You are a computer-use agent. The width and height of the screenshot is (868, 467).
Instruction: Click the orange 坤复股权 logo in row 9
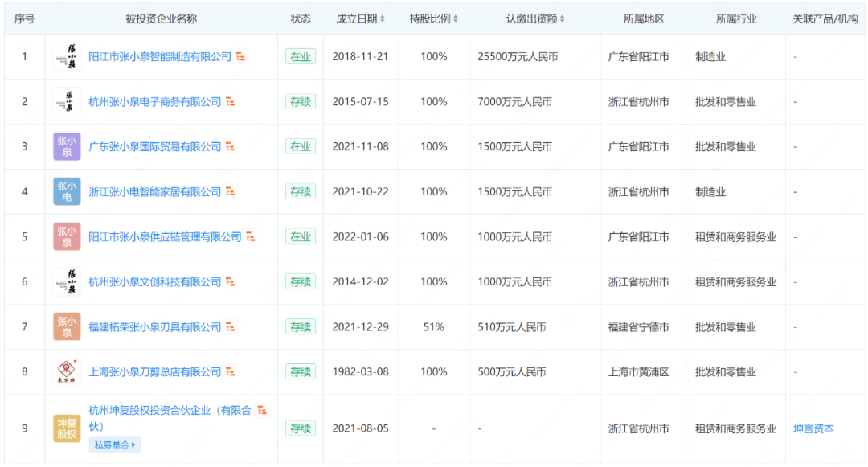[67, 428]
